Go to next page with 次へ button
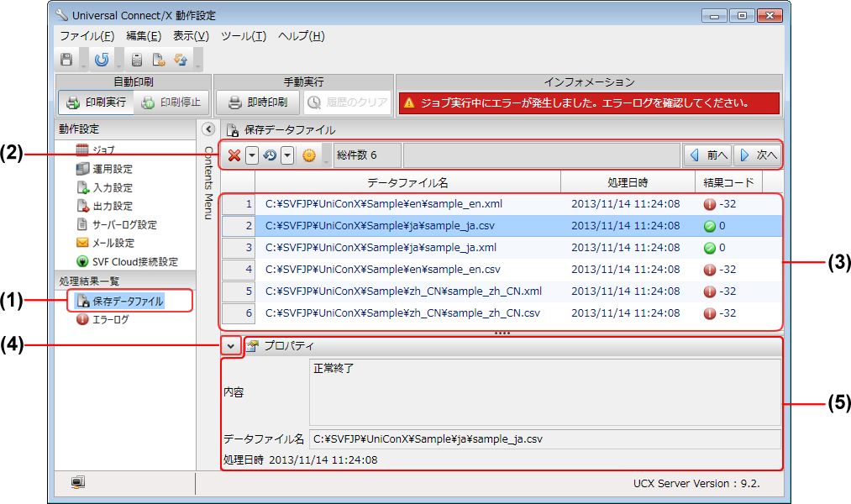The height and width of the screenshot is (504, 851). pos(759,155)
